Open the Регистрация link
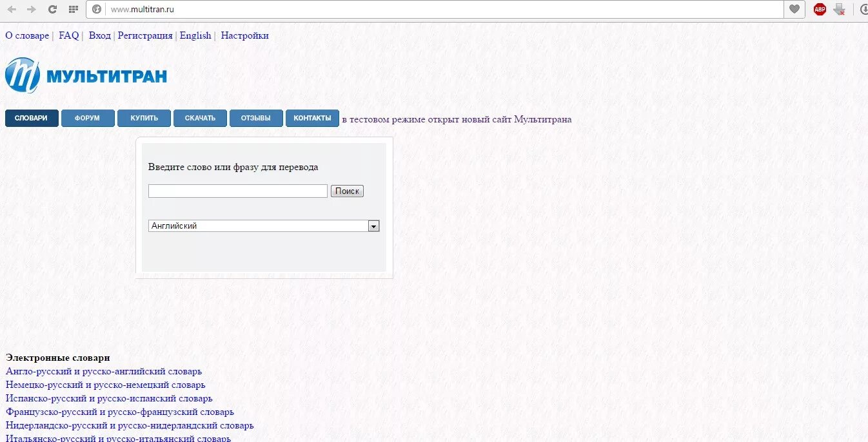This screenshot has height=442, width=868. pyautogui.click(x=145, y=36)
